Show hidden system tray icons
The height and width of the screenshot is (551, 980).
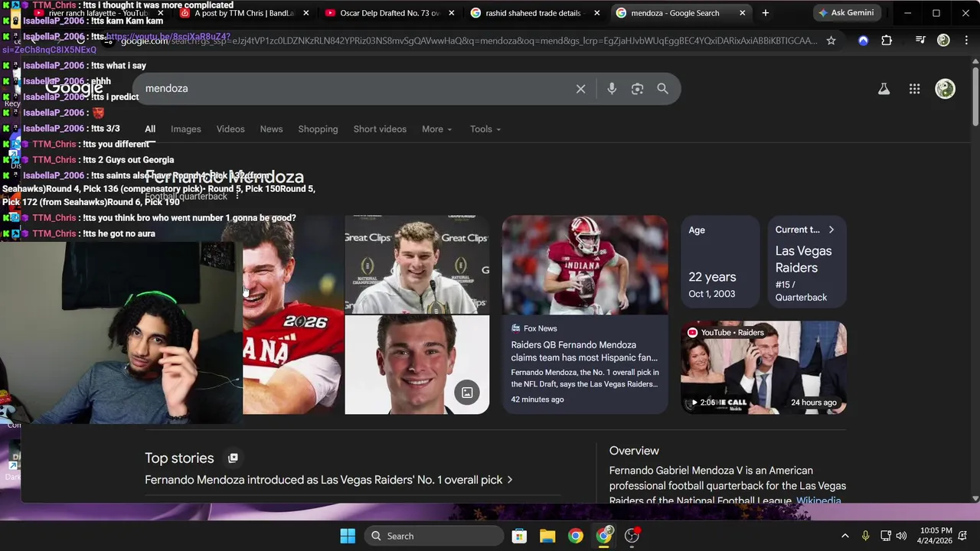coord(844,536)
